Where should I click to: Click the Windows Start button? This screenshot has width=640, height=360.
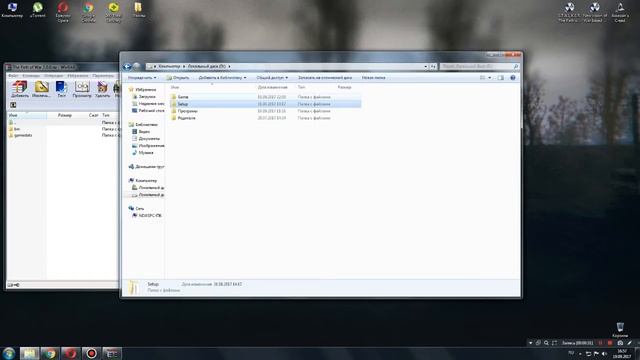[x=9, y=353]
